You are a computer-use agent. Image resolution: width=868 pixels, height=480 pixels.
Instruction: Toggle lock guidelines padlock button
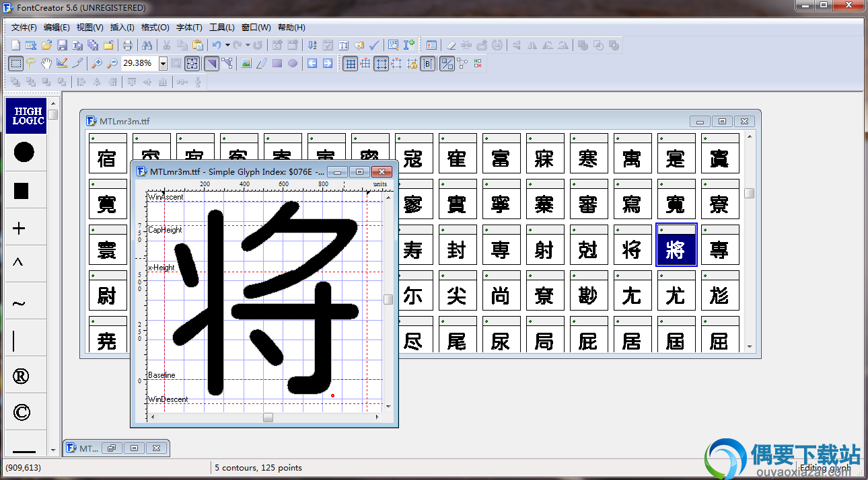tap(412, 63)
